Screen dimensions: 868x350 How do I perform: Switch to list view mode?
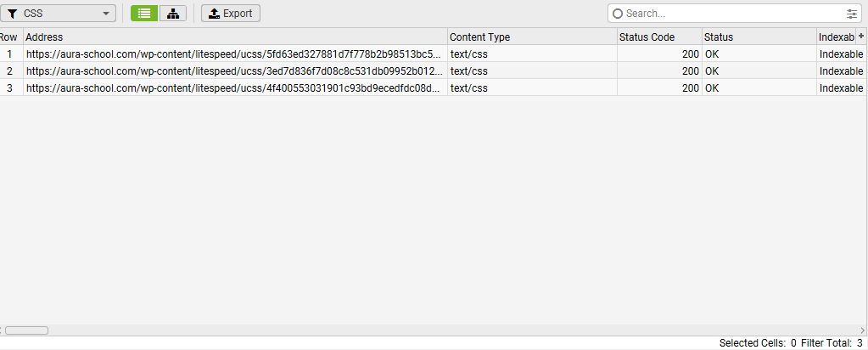point(144,14)
